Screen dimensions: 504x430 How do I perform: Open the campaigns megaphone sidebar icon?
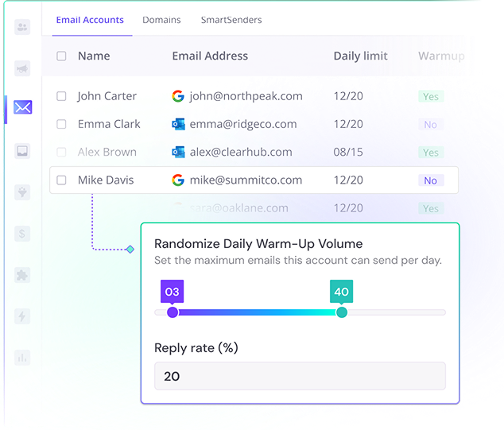pyautogui.click(x=22, y=68)
